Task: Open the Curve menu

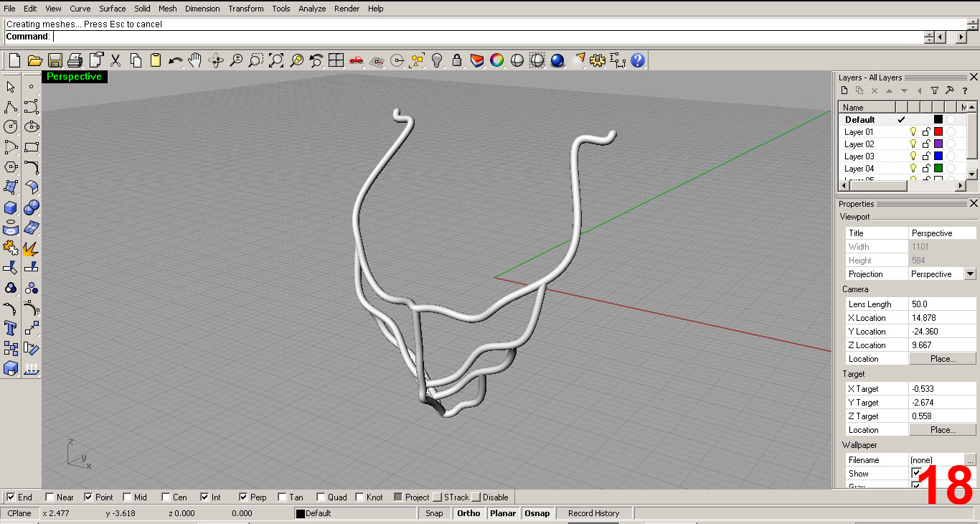Action: [x=80, y=9]
